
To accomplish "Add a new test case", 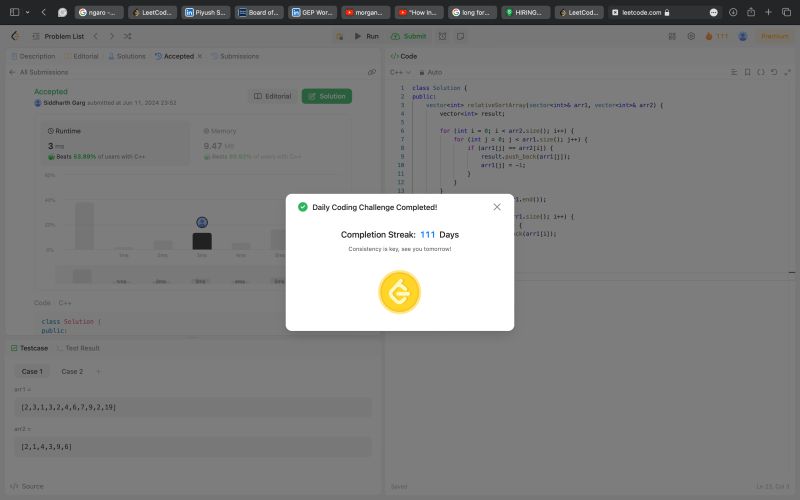I will click(98, 371).
